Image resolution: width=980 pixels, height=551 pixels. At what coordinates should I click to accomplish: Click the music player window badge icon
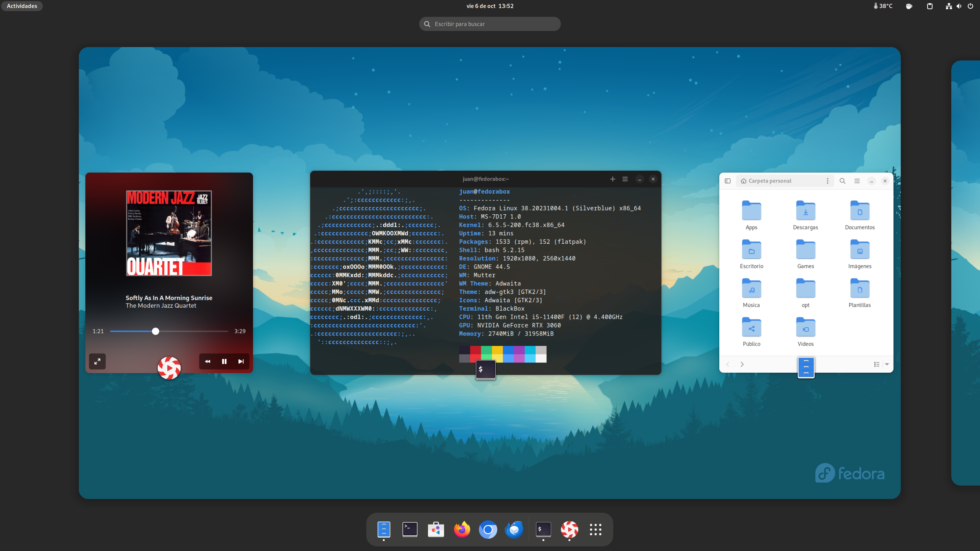click(x=169, y=368)
